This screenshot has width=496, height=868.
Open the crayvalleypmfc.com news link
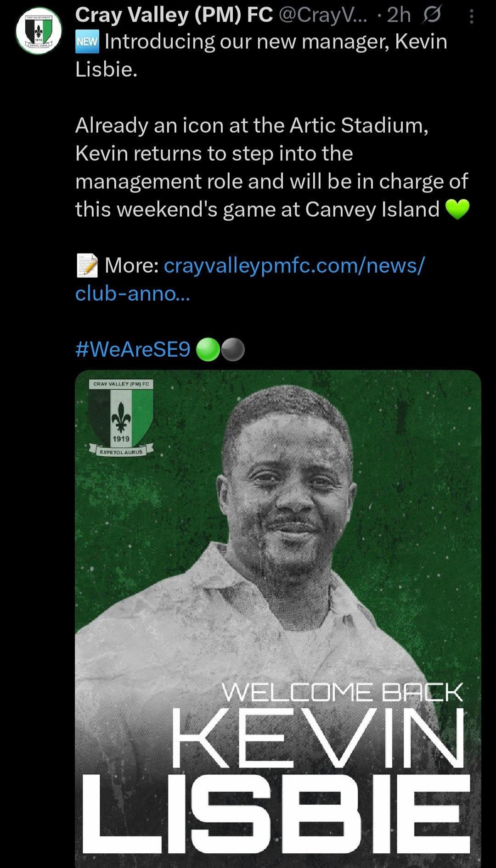294,265
